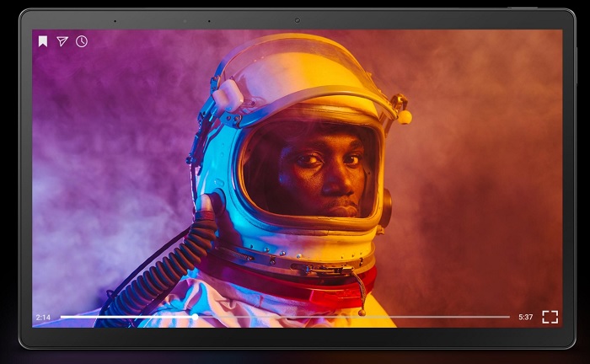Click the white playhead knob on the progress bar

[x=195, y=317]
